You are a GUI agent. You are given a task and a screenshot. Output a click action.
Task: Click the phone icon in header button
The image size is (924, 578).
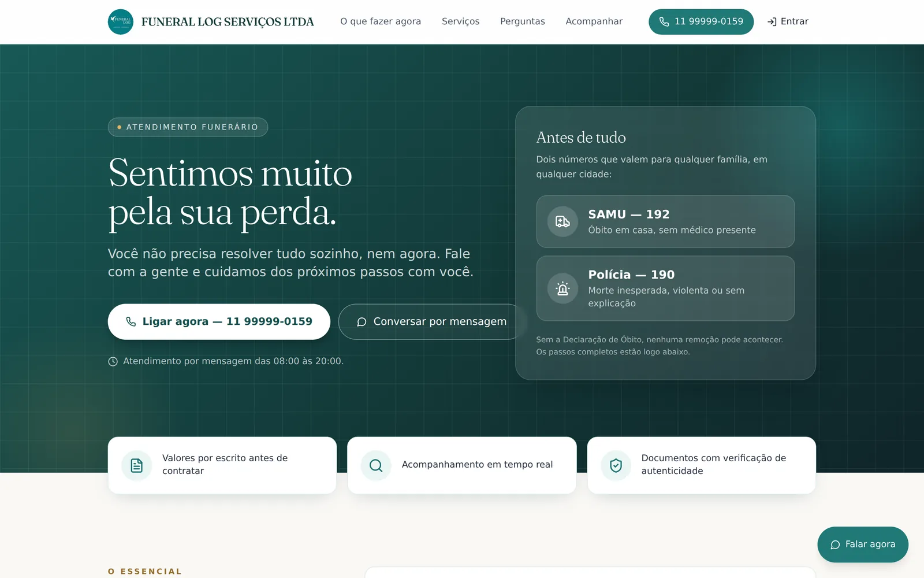[664, 22]
